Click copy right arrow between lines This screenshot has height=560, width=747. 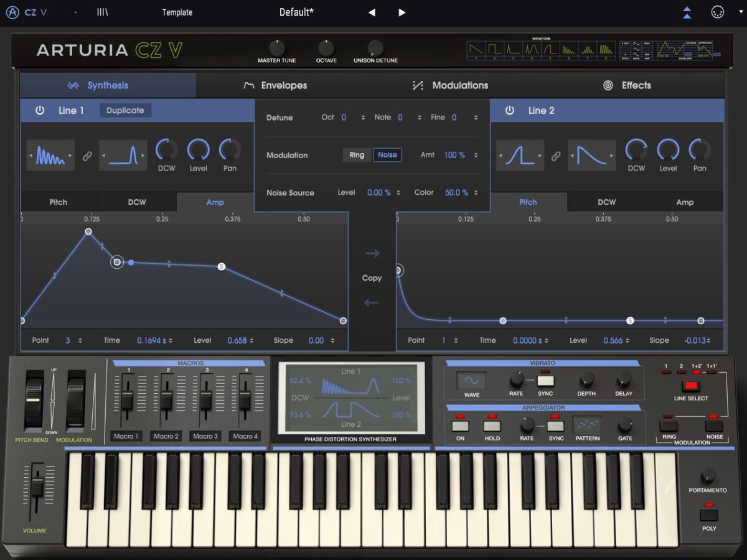(372, 253)
